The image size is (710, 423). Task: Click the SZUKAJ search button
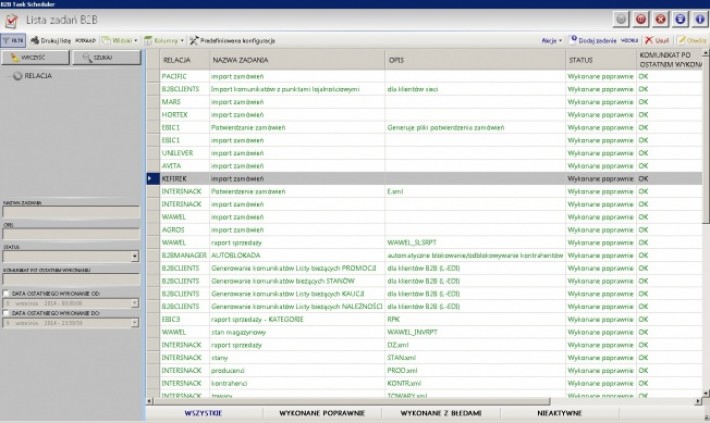(x=105, y=58)
